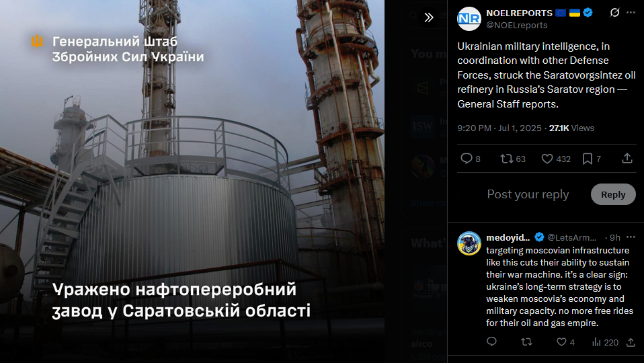This screenshot has width=644, height=363.
Task: Collapse the media viewer with double-chevron icon
Action: [x=428, y=17]
